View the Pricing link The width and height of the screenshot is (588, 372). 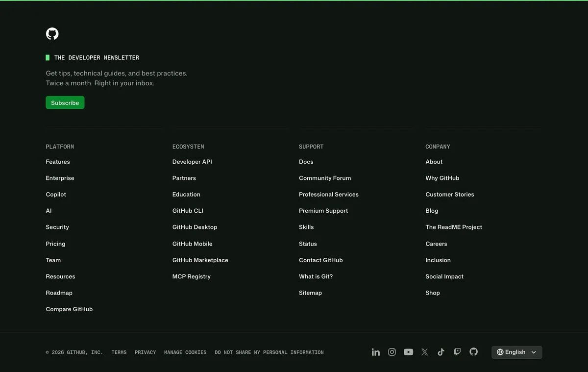(55, 244)
